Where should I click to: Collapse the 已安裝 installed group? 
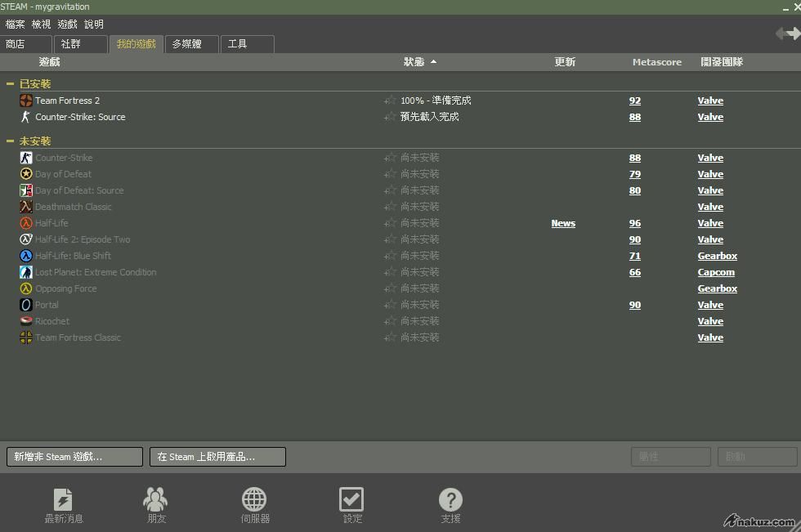[10, 83]
